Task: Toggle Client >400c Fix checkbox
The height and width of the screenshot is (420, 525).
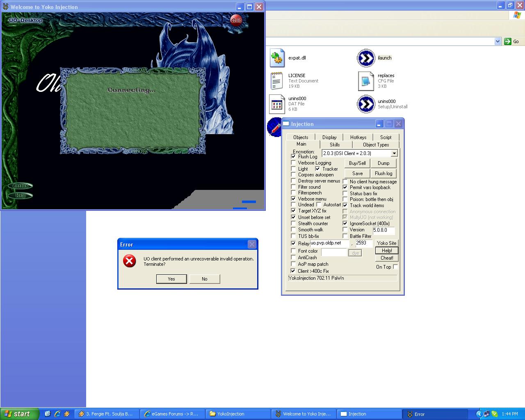Action: coord(293,271)
